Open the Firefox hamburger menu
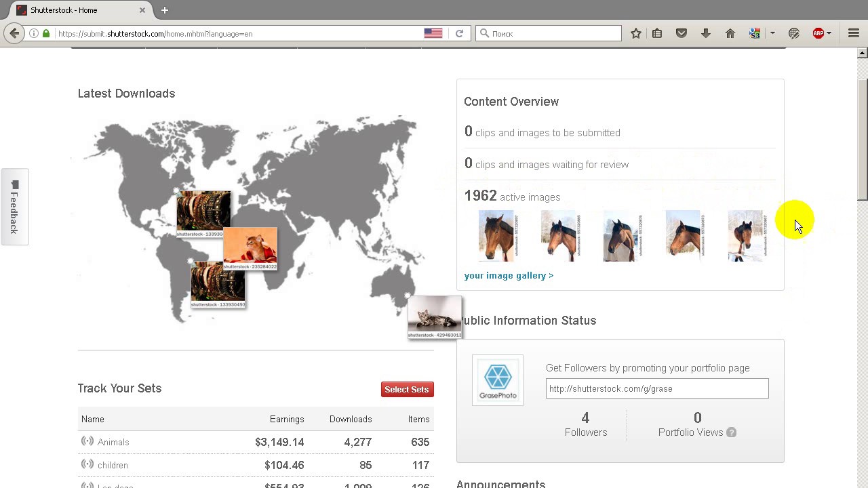 click(854, 33)
